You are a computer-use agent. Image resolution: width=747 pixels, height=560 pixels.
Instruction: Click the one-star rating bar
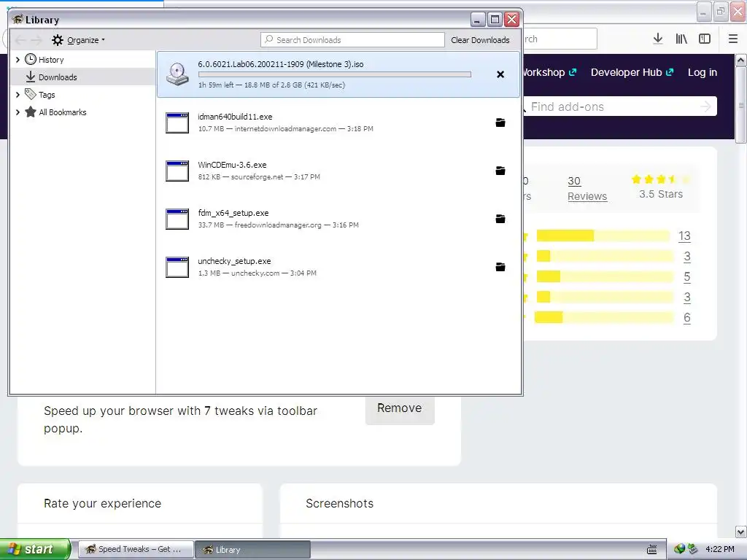pyautogui.click(x=603, y=318)
